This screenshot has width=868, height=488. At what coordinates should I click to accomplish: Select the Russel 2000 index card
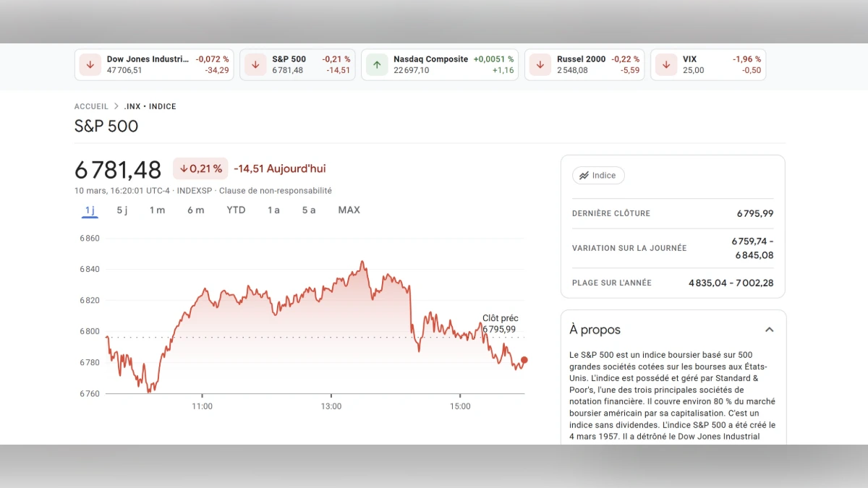(584, 64)
